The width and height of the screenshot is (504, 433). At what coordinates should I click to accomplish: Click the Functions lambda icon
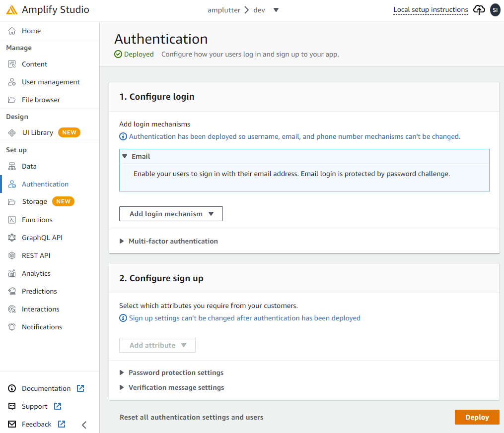(12, 220)
